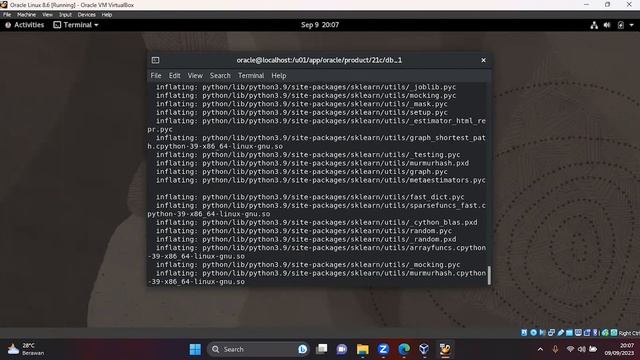Click VirtualBox keyboard capture indicator

(614, 333)
